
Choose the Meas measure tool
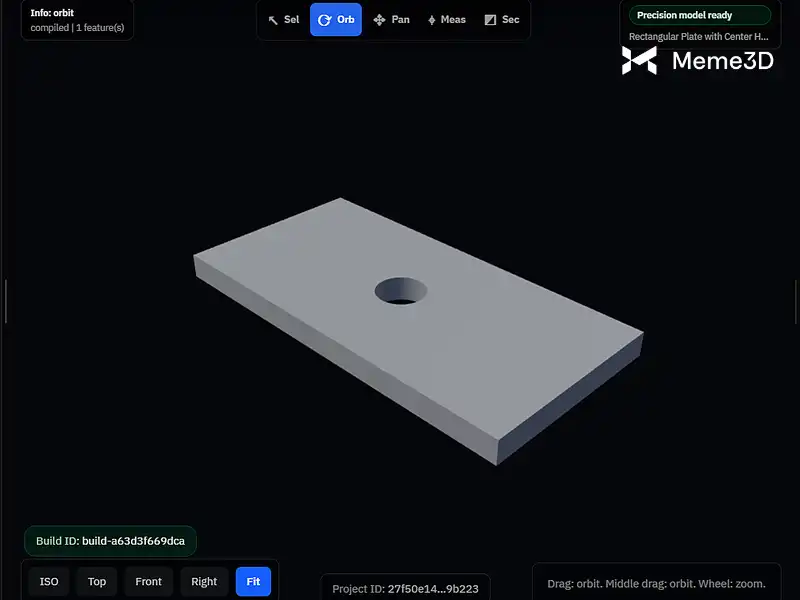tap(447, 19)
